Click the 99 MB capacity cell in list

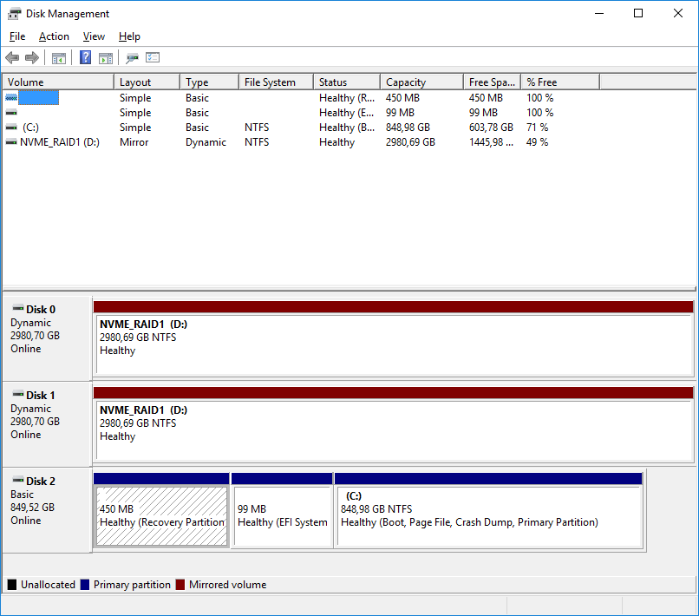coord(400,113)
